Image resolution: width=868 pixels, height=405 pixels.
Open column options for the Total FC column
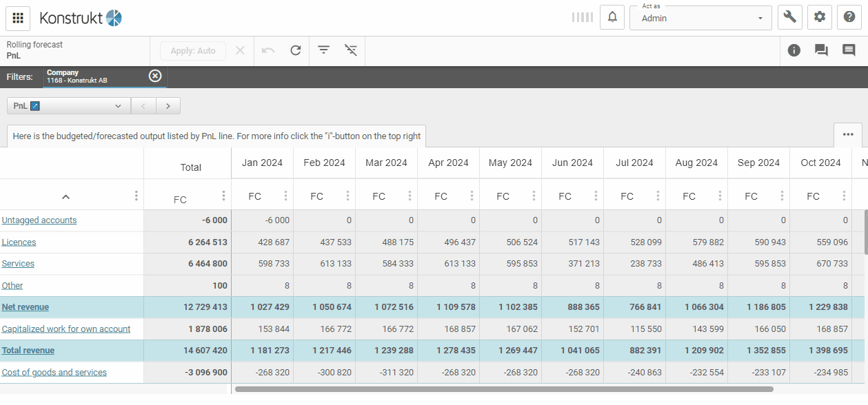pyautogui.click(x=223, y=196)
